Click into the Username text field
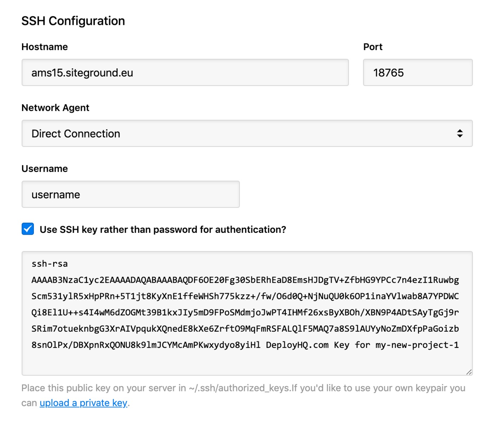The image size is (504, 421). 130,195
